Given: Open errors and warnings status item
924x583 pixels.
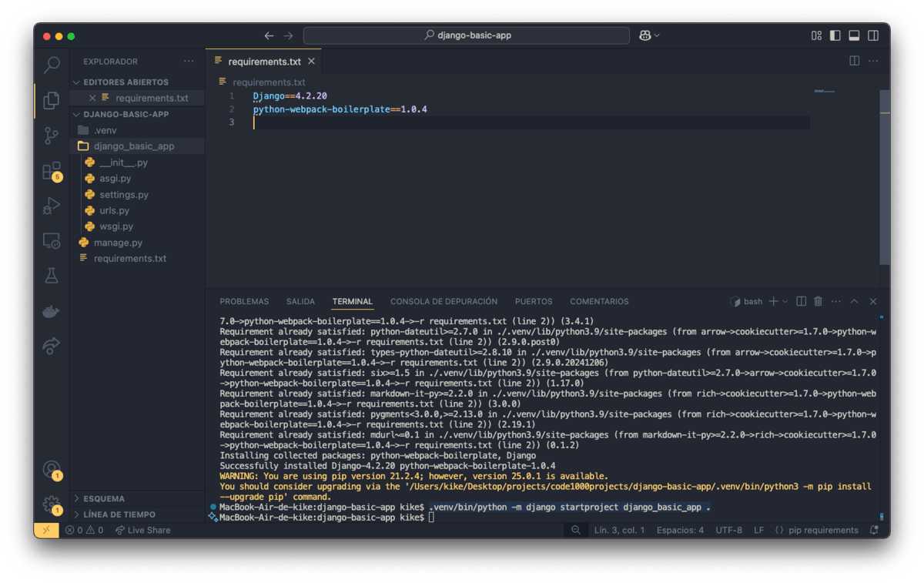Looking at the screenshot, I should coord(85,530).
